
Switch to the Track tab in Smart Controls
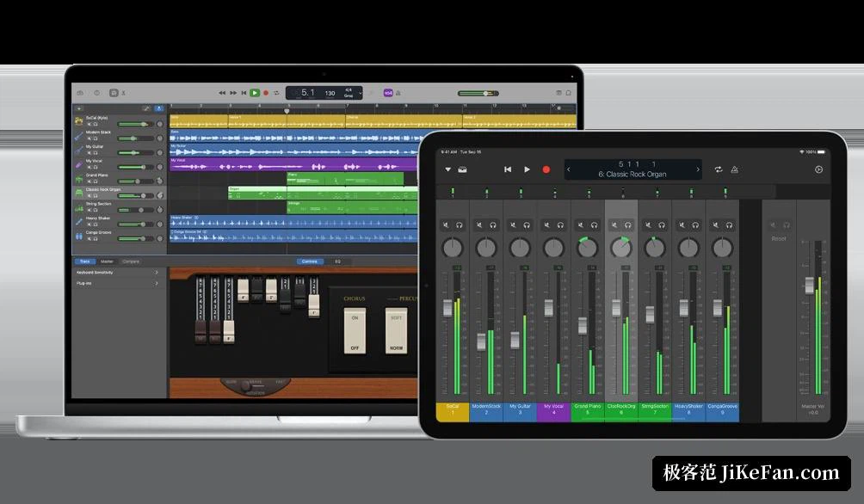[x=85, y=261]
